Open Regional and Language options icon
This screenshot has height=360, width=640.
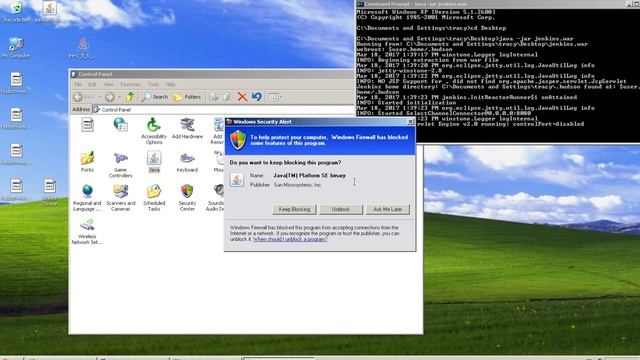click(87, 198)
